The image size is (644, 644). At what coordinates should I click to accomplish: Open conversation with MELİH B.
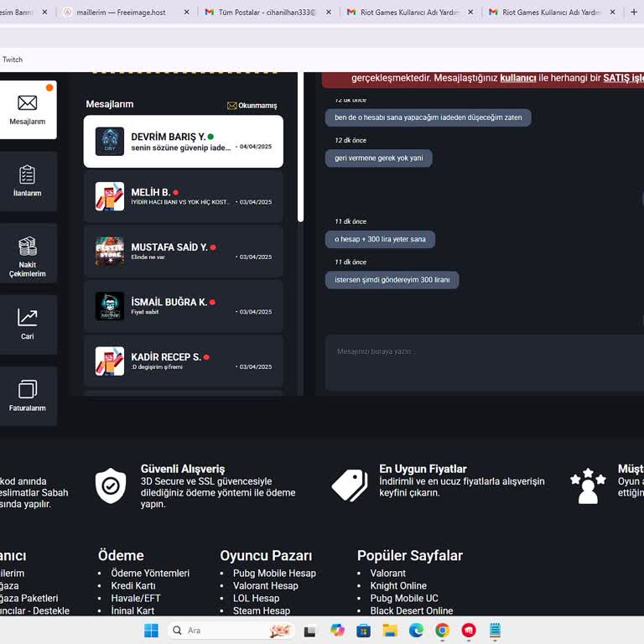183,197
